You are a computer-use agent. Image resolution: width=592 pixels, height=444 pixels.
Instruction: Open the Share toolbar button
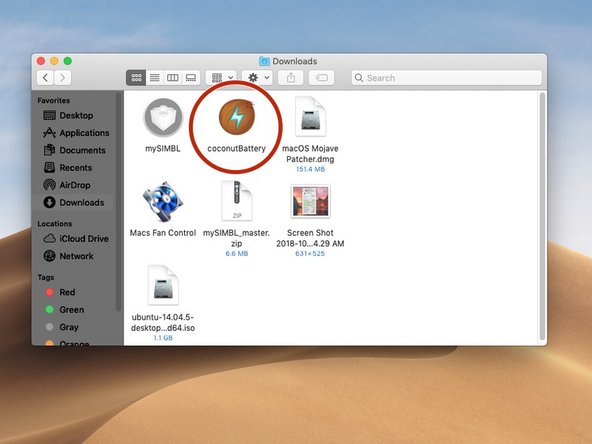coord(290,78)
